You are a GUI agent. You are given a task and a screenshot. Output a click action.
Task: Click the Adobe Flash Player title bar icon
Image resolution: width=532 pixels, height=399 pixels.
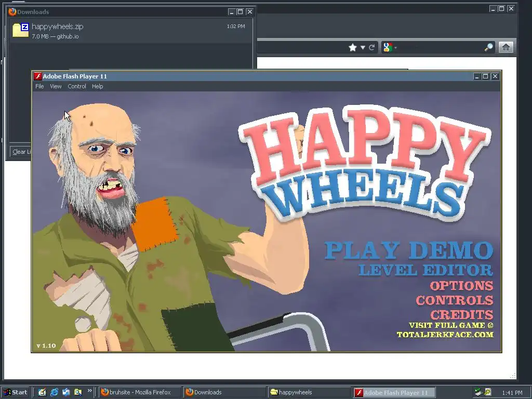[38, 76]
